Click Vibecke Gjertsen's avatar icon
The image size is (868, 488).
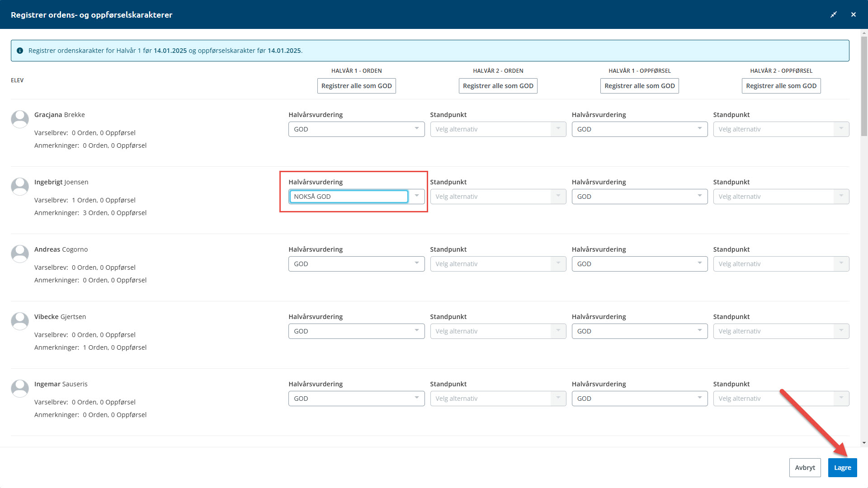(20, 321)
